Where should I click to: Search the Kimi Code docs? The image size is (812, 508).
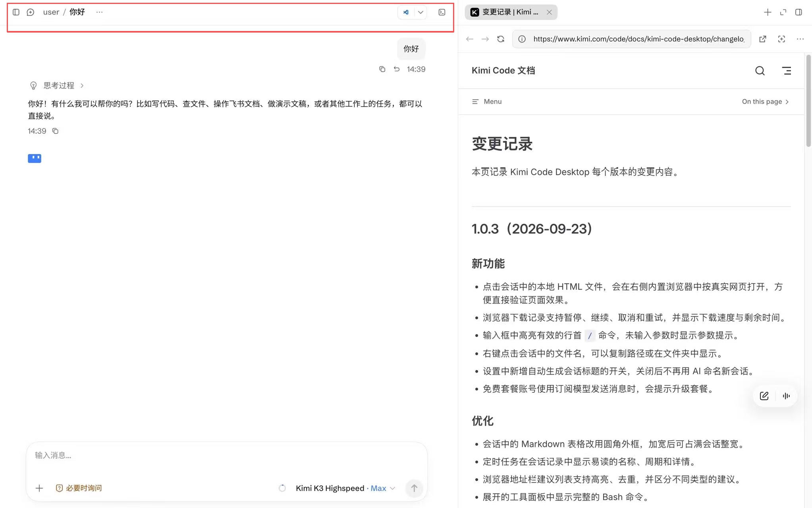click(x=760, y=71)
